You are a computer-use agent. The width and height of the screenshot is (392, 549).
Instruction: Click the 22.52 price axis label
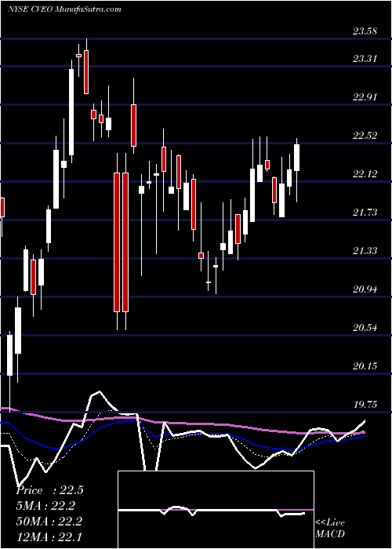[365, 136]
